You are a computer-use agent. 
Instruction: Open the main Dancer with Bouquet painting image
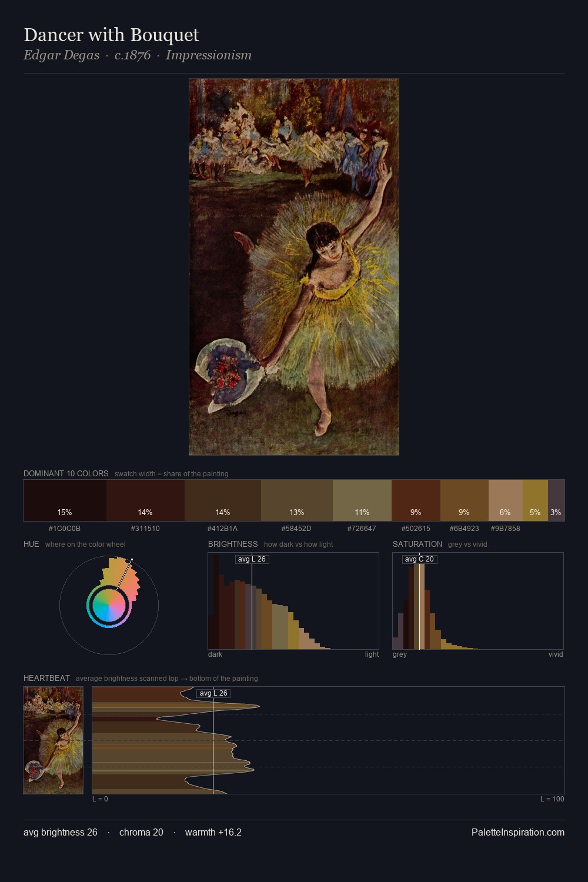[x=294, y=267]
